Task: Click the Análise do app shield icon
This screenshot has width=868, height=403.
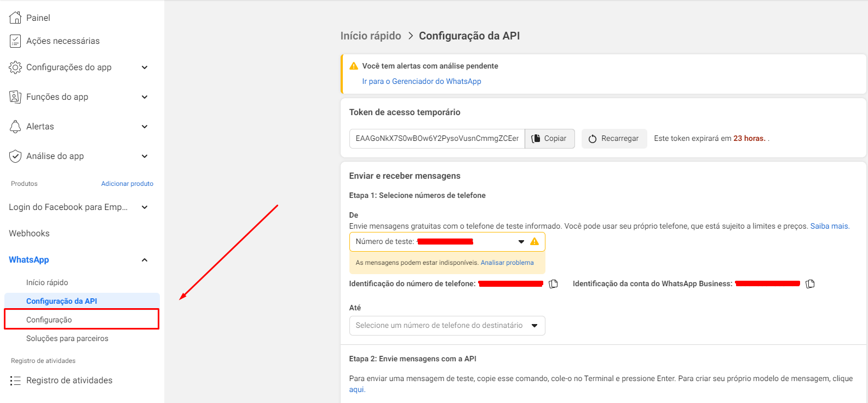Action: tap(15, 156)
